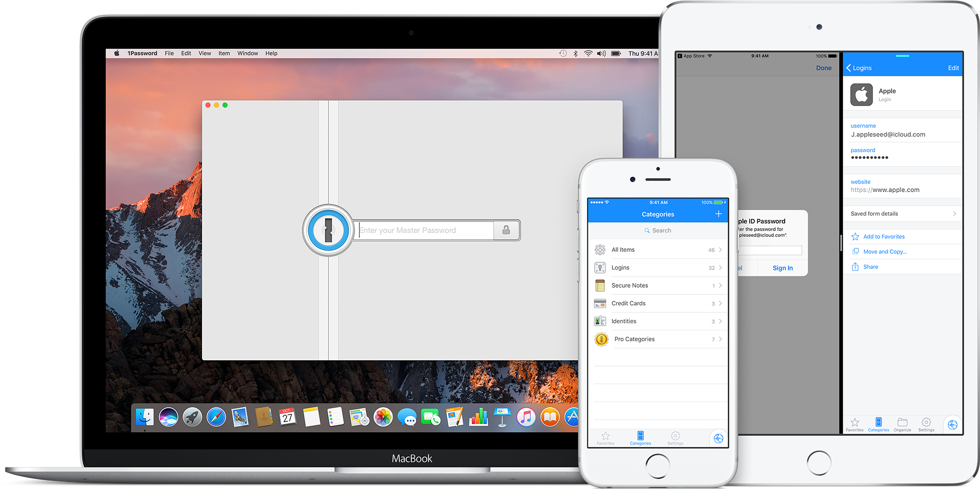The width and height of the screenshot is (980, 489).
Task: Expand the Credit Cards category
Action: [657, 304]
